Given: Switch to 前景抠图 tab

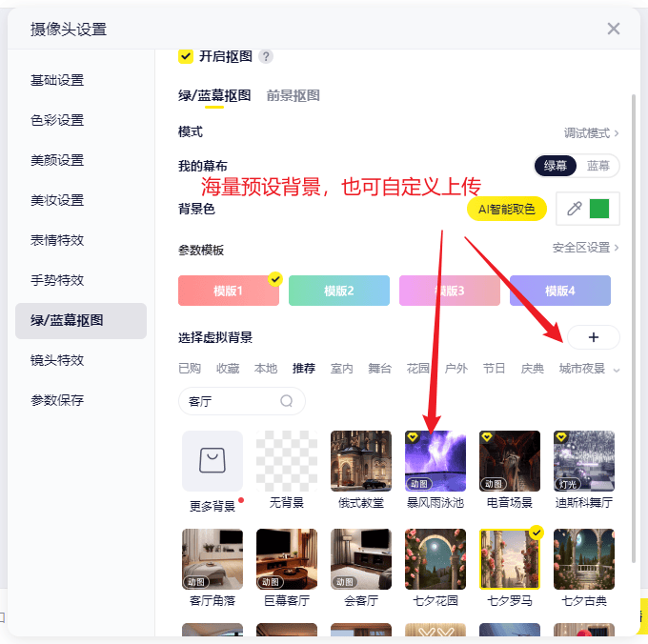Looking at the screenshot, I should [x=293, y=95].
